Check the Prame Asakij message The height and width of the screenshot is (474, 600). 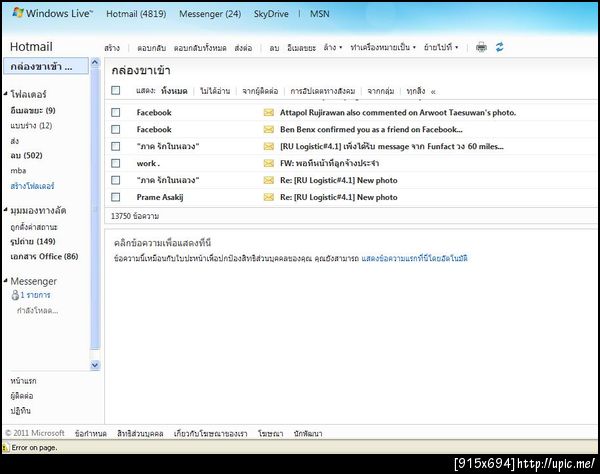[x=115, y=197]
